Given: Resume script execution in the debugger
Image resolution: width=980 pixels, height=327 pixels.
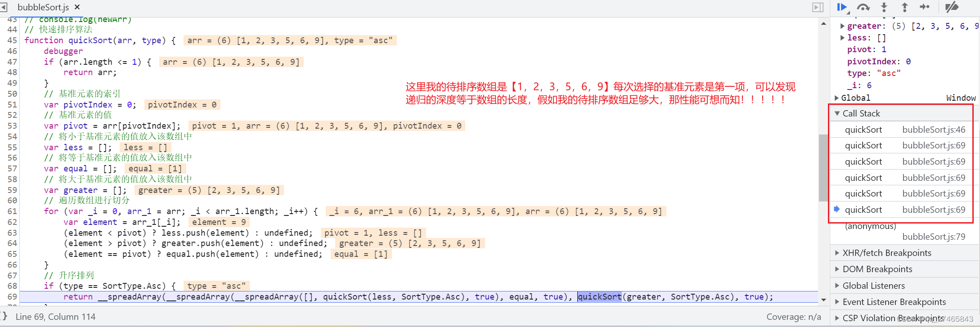Looking at the screenshot, I should click(x=841, y=7).
